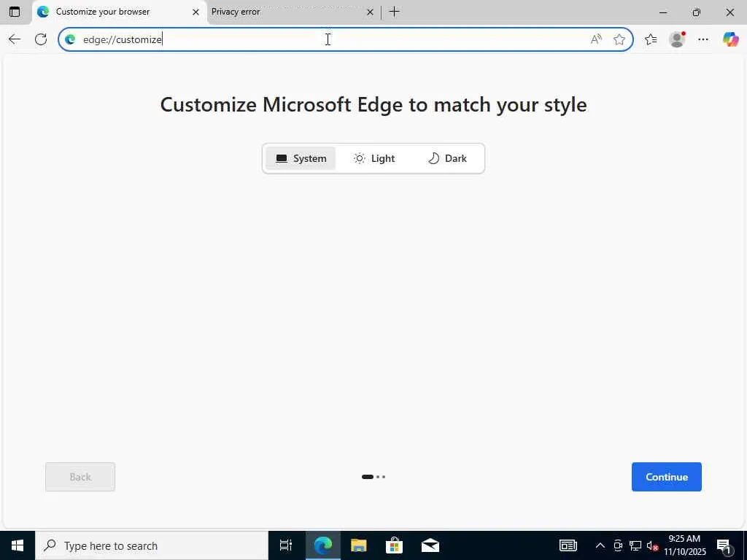Open the Favorites list icon
Image resolution: width=747 pixels, height=560 pixels.
651,39
